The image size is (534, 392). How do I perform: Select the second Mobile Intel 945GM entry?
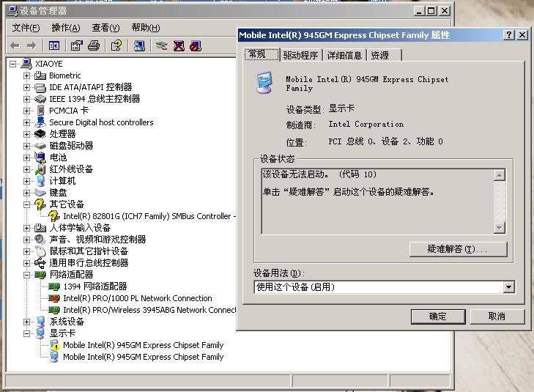click(144, 357)
